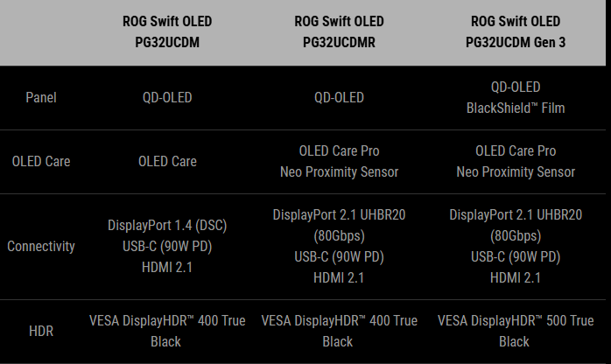611x364 pixels.
Task: Select the Panel row label
Action: [x=40, y=97]
